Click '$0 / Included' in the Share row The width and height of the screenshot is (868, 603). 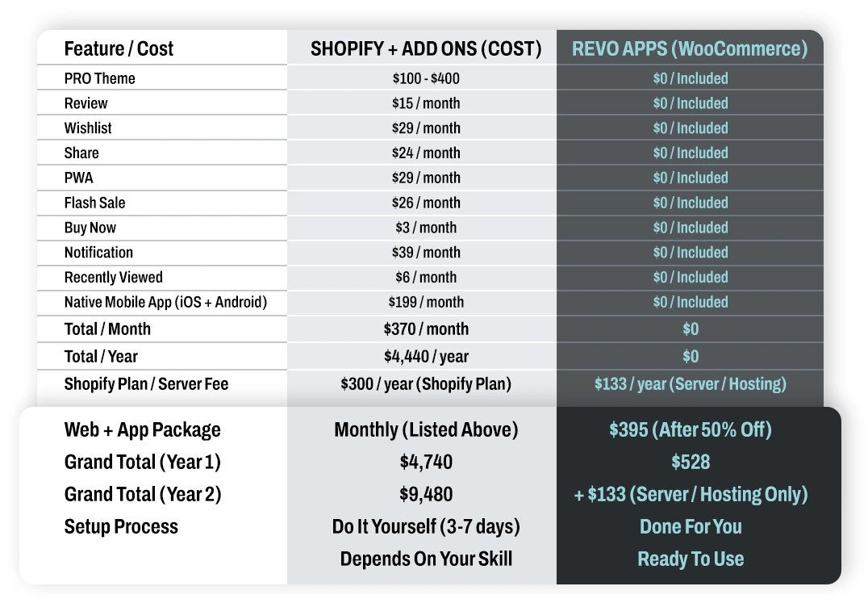click(x=691, y=153)
